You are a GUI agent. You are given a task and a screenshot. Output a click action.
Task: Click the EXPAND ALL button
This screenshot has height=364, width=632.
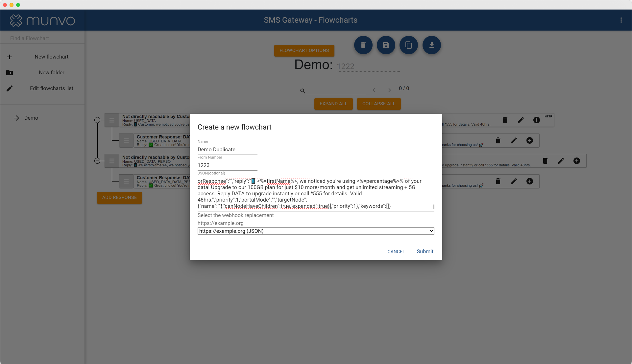333,104
